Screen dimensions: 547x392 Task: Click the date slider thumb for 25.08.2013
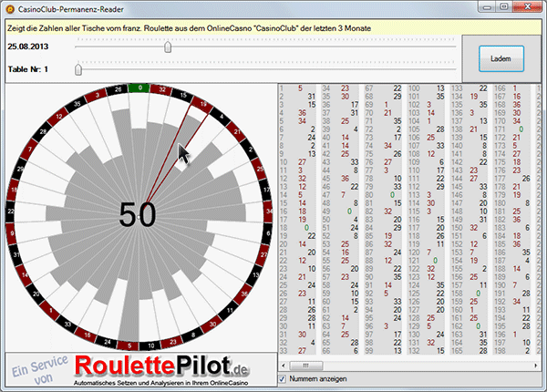(x=168, y=46)
